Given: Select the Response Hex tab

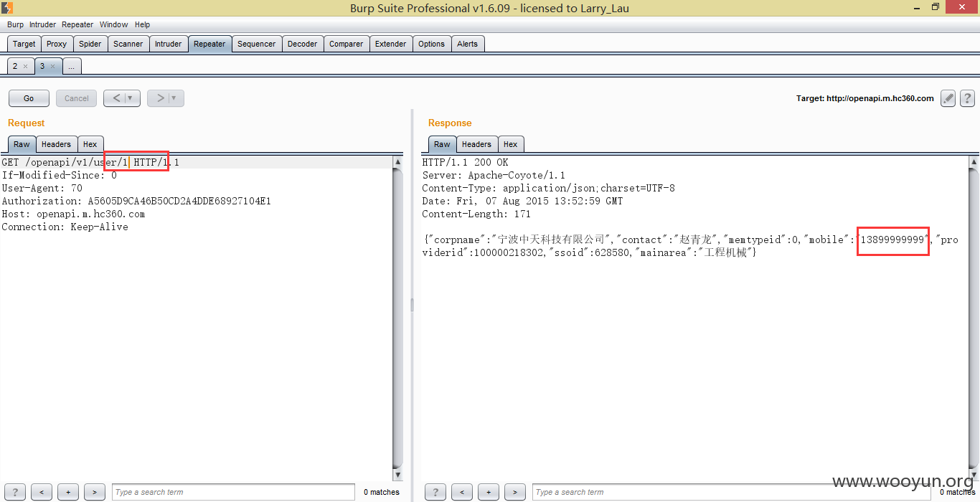Looking at the screenshot, I should [510, 144].
